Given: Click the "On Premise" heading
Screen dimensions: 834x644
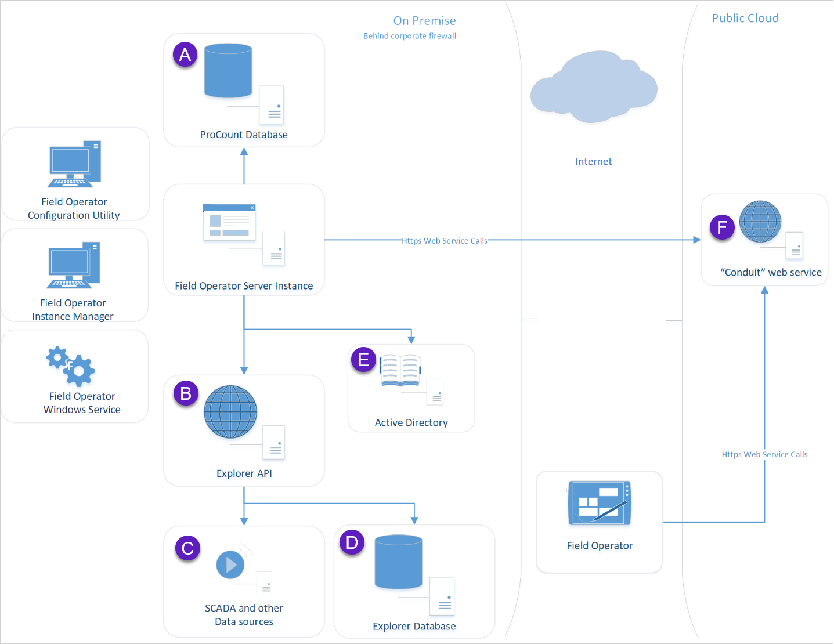Looking at the screenshot, I should 425,21.
